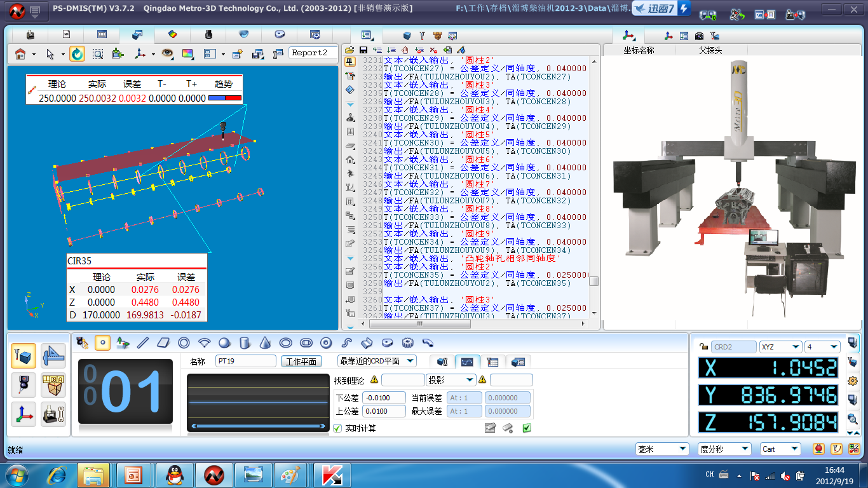The width and height of the screenshot is (868, 488).
Task: Expand the coordinate axes dropdown arrow
Action: click(153, 55)
